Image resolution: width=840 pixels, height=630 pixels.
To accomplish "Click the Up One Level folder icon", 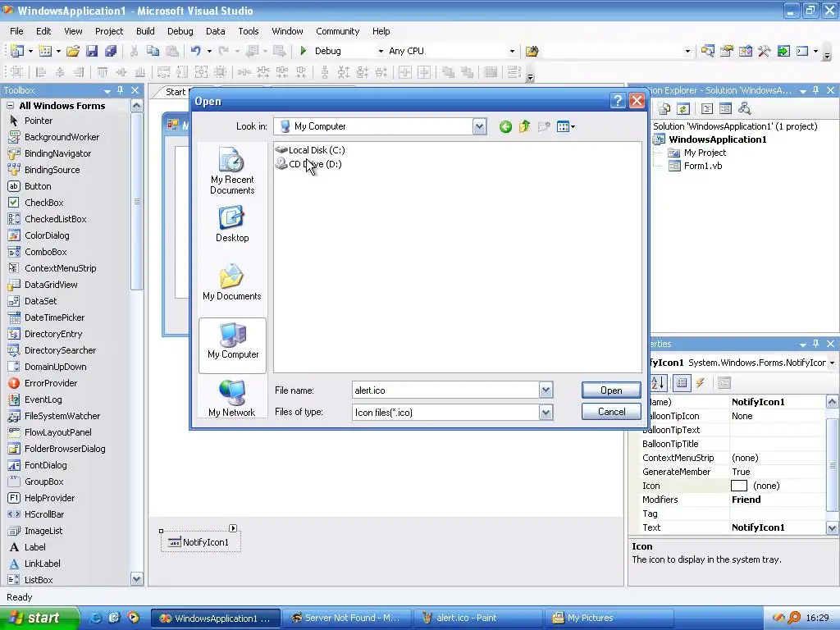I will [x=524, y=126].
